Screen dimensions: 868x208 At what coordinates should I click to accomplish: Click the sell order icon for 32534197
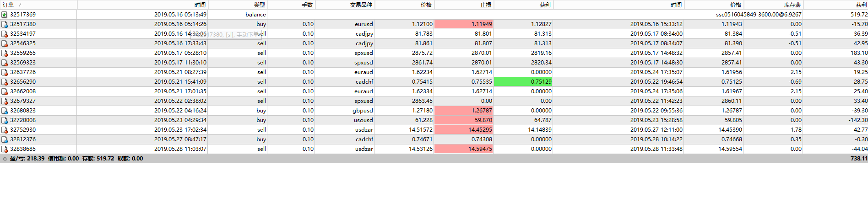coord(5,34)
